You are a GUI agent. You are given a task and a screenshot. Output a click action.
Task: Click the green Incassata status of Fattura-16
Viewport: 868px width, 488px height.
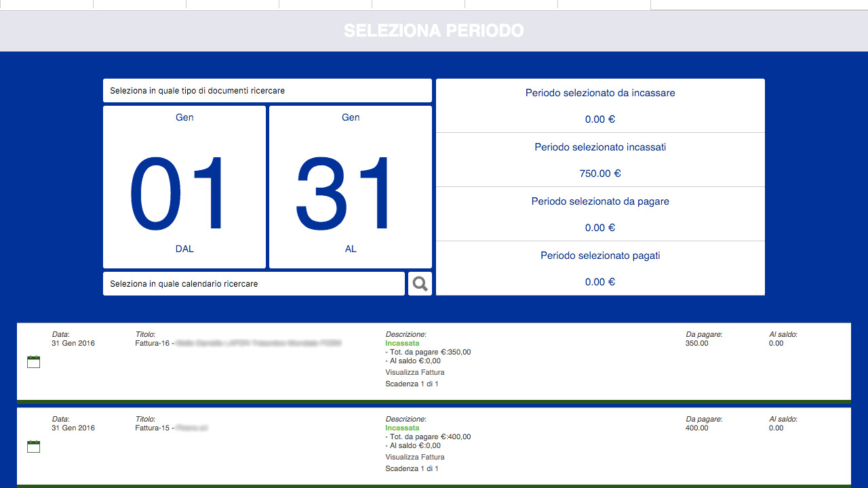point(402,344)
